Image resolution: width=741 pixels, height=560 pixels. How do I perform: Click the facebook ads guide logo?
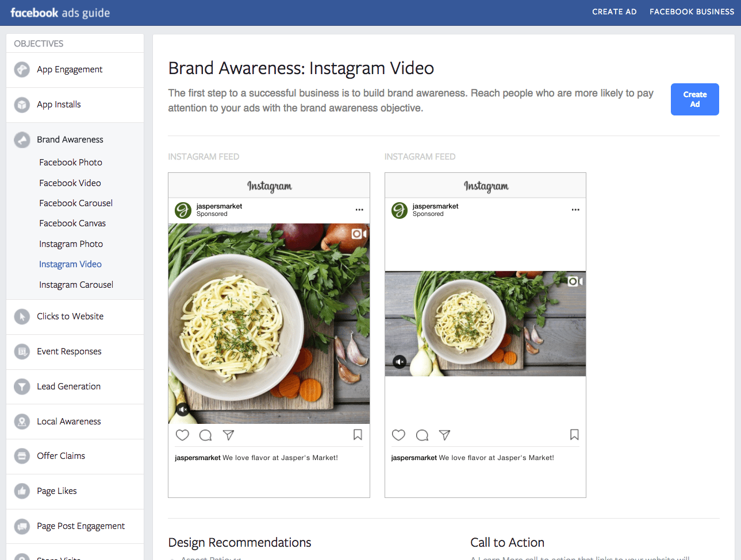60,13
